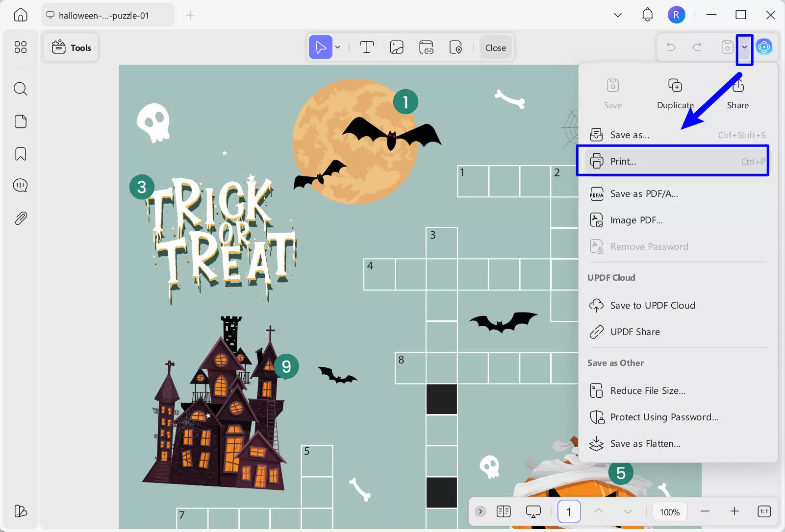Open the comments panel in sidebar
Screen dimensions: 785x532
pyautogui.click(x=20, y=186)
